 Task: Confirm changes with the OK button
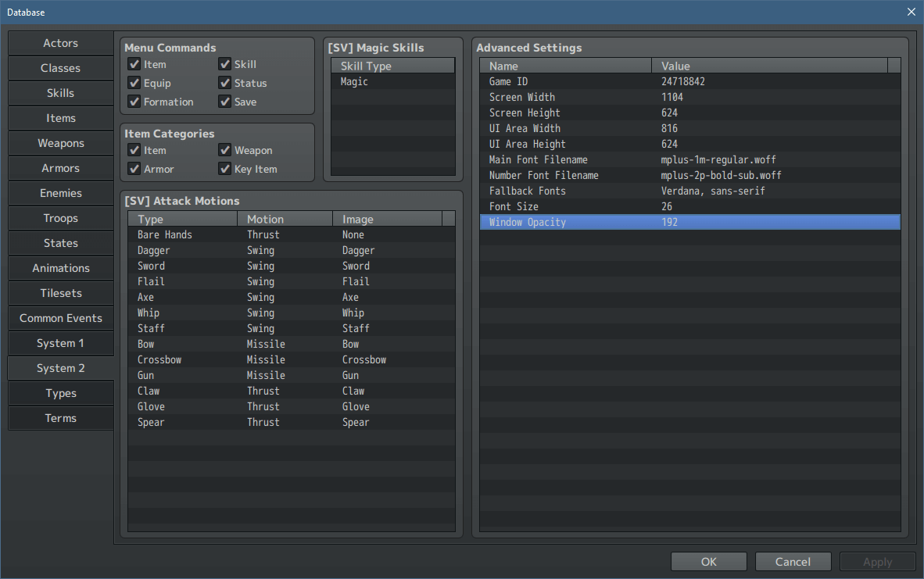[708, 561]
